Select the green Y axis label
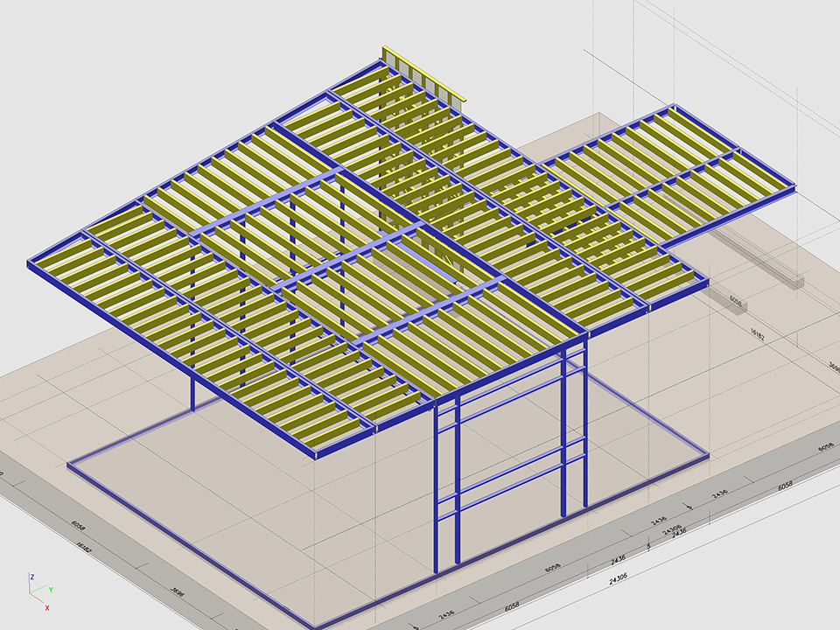Viewport: 840px width, 630px height. point(51,590)
